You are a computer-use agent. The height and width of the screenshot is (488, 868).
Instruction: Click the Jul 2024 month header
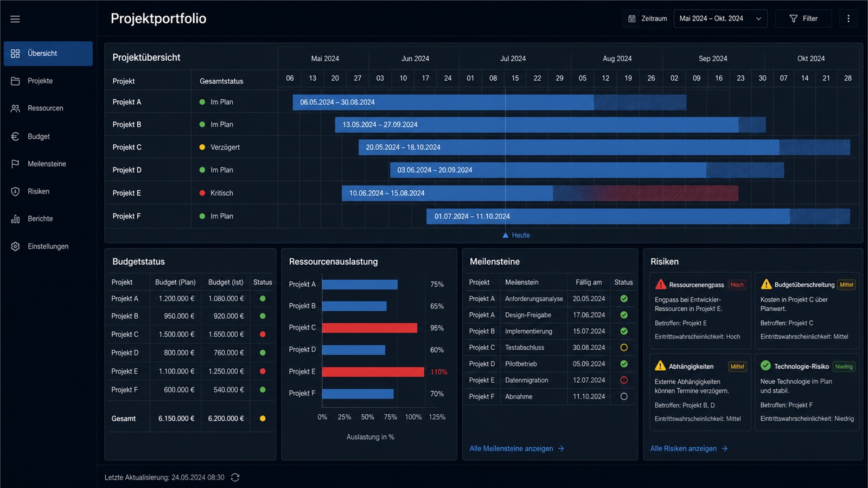pyautogui.click(x=513, y=59)
